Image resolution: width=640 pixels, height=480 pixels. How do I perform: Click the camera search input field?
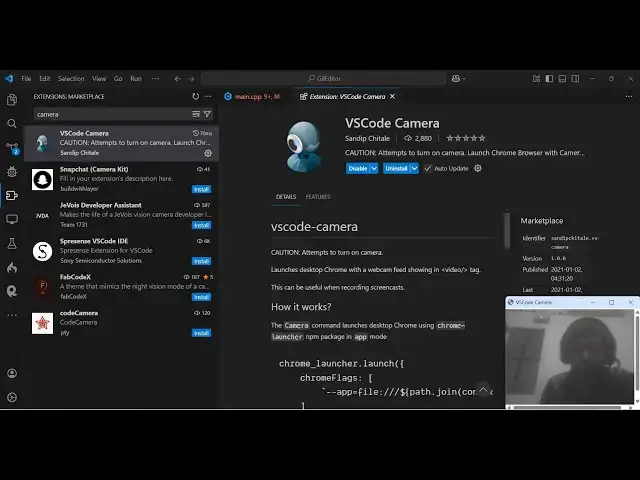pos(112,114)
